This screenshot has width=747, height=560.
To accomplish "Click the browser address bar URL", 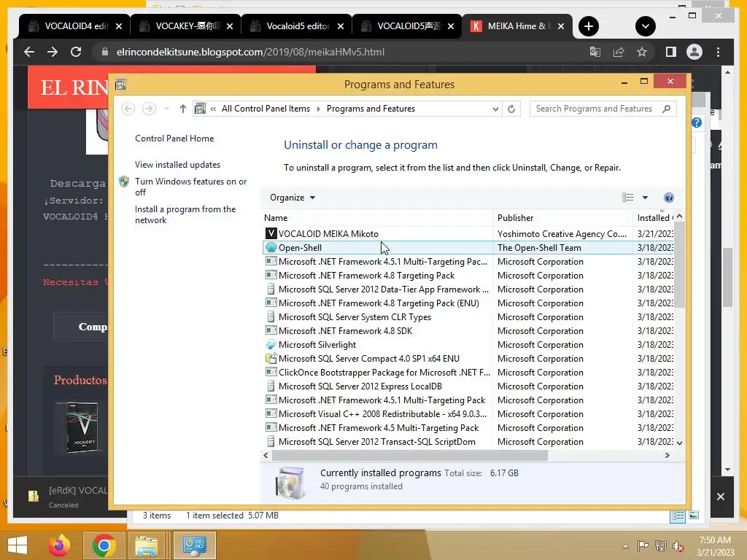I will [250, 52].
